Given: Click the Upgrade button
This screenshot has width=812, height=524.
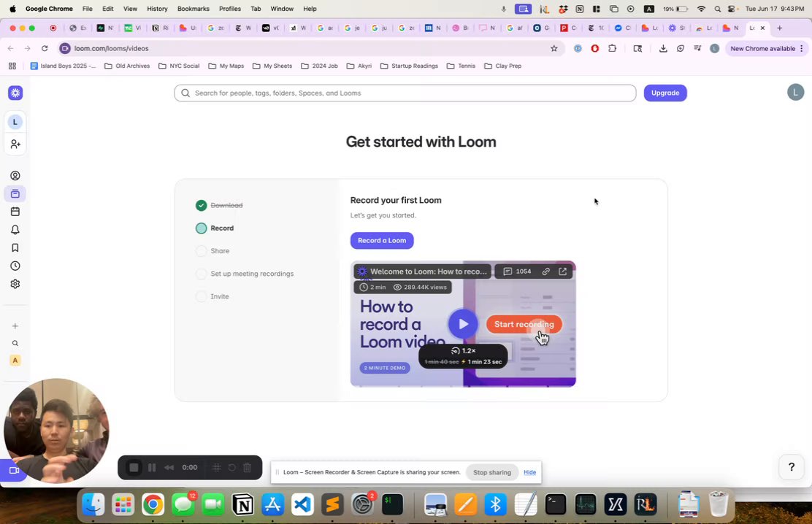Looking at the screenshot, I should 665,93.
